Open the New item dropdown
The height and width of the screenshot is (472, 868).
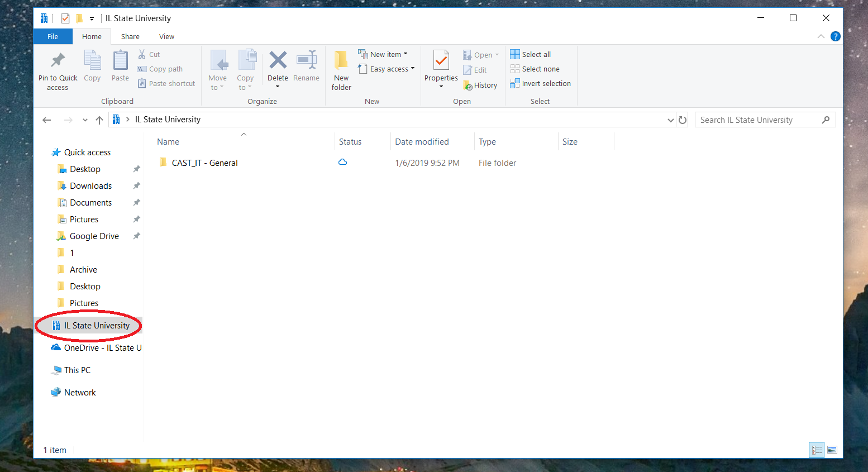(x=383, y=54)
